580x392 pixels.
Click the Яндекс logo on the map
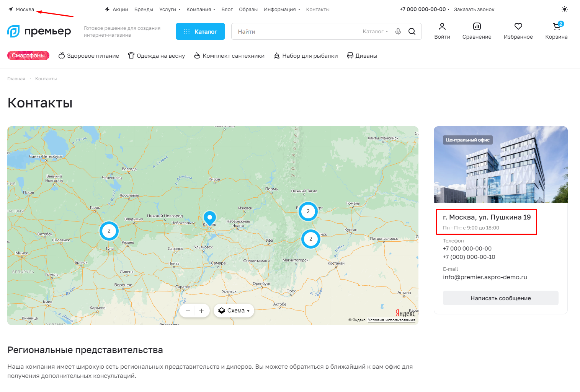tap(405, 313)
